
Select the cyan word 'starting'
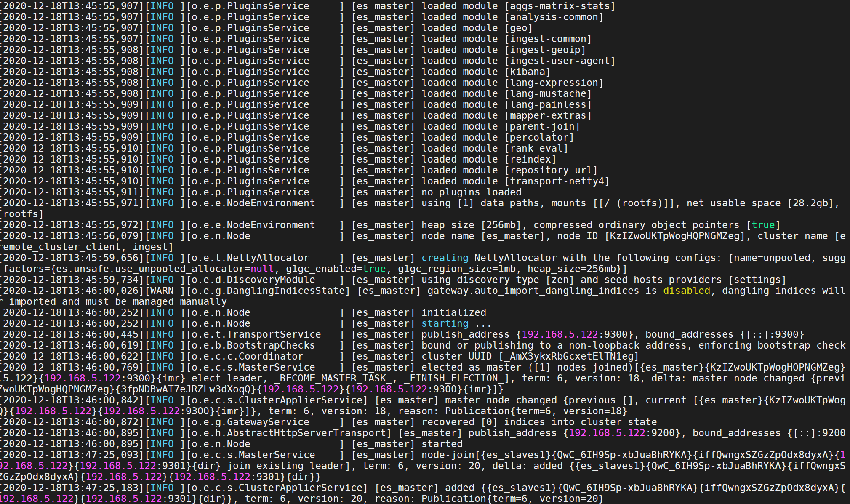pos(445,324)
